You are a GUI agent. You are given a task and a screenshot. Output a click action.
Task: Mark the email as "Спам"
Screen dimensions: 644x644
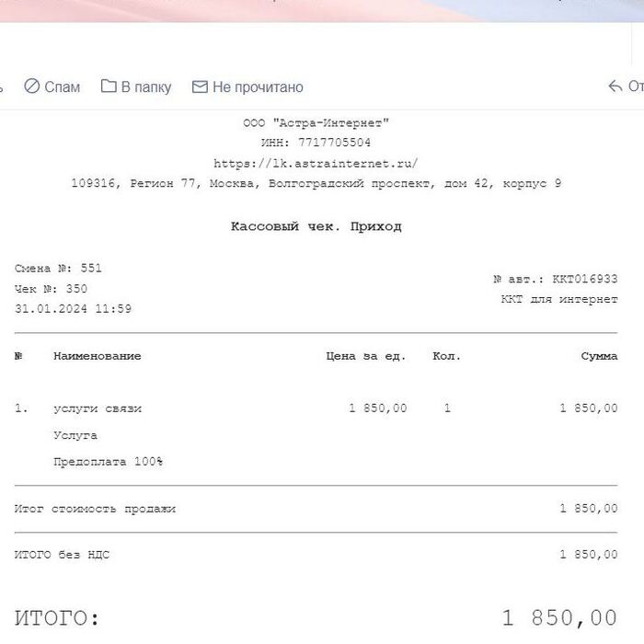[62, 87]
